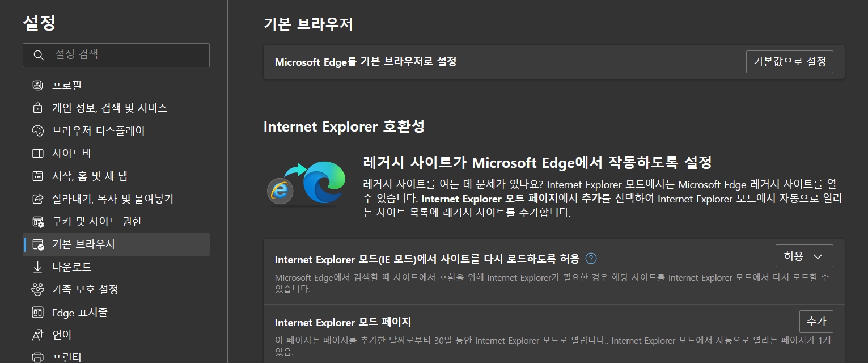Open 다운로드 settings
The image size is (868, 363).
[x=116, y=267]
